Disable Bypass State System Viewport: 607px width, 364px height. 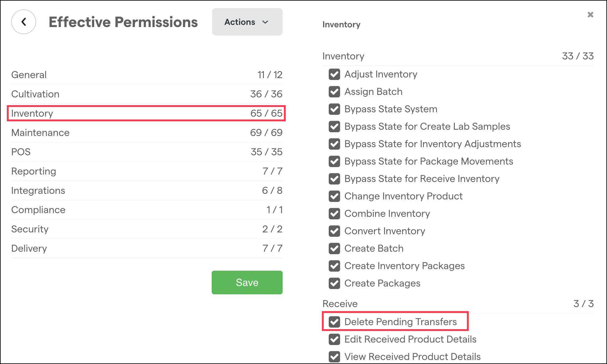point(334,109)
